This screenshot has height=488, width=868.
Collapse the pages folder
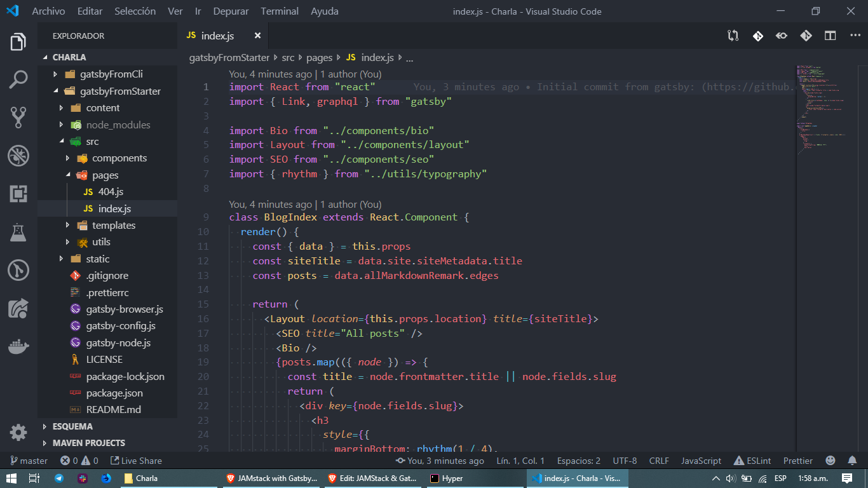coord(107,175)
